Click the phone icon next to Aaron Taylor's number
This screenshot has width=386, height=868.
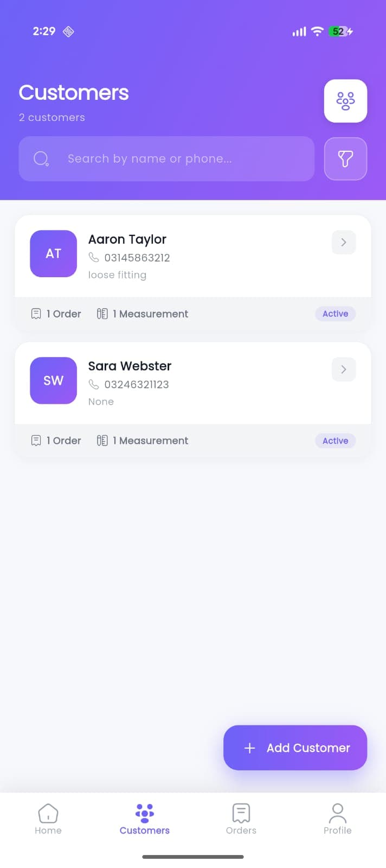point(93,258)
